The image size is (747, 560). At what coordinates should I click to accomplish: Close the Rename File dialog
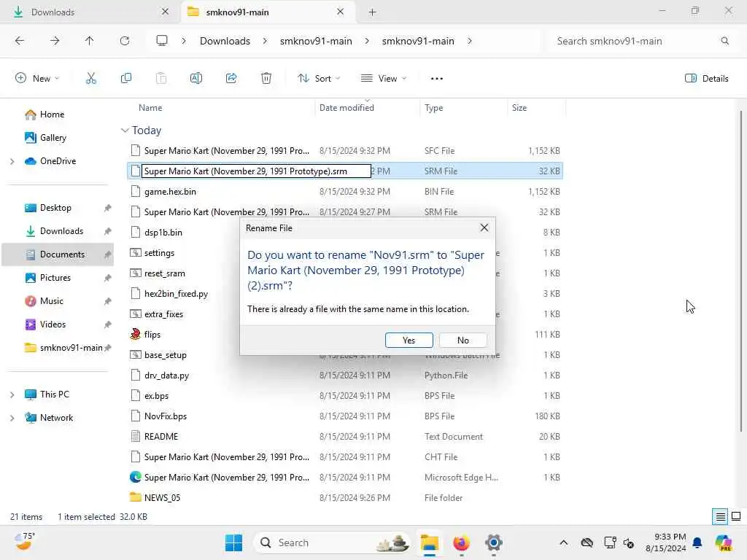click(x=484, y=228)
